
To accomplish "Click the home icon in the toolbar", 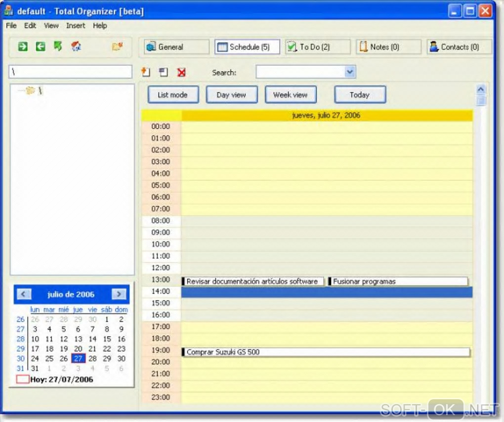I will [x=76, y=46].
